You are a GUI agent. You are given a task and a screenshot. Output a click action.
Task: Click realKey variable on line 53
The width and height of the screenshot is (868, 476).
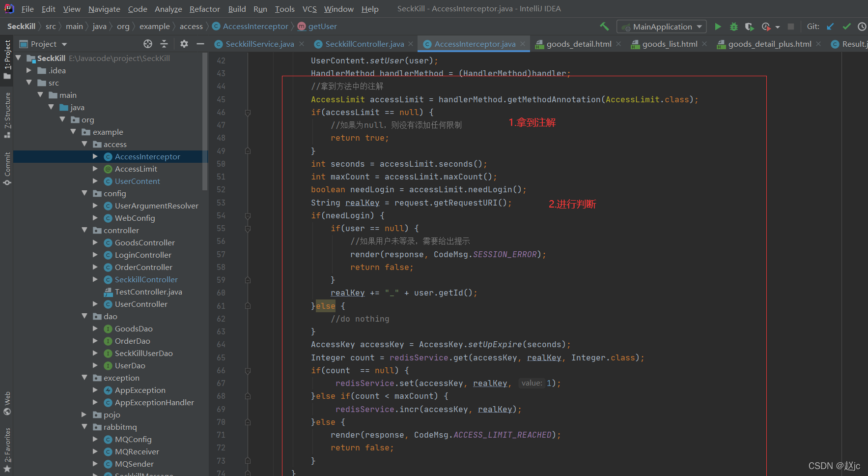362,203
